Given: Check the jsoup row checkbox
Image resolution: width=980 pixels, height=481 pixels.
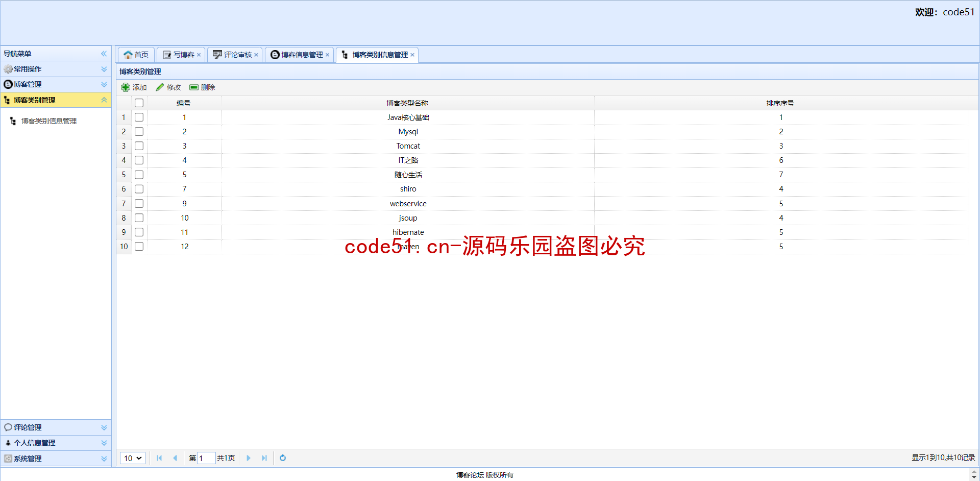Looking at the screenshot, I should coord(139,218).
